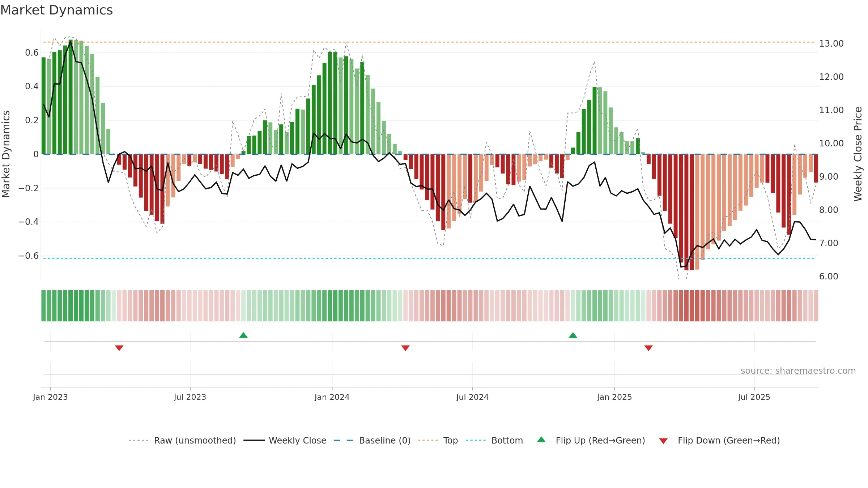This screenshot has width=868, height=488.
Task: Toggle the Weekly Close legend item
Action: coord(285,440)
